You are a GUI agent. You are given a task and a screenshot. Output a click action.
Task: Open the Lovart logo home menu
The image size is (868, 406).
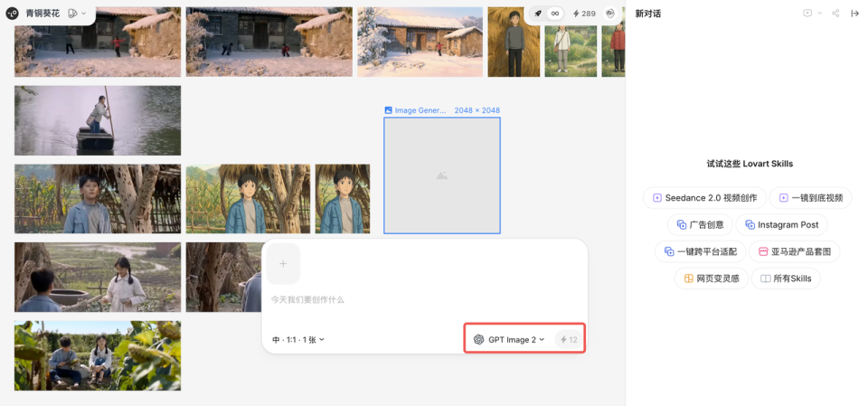coord(12,14)
